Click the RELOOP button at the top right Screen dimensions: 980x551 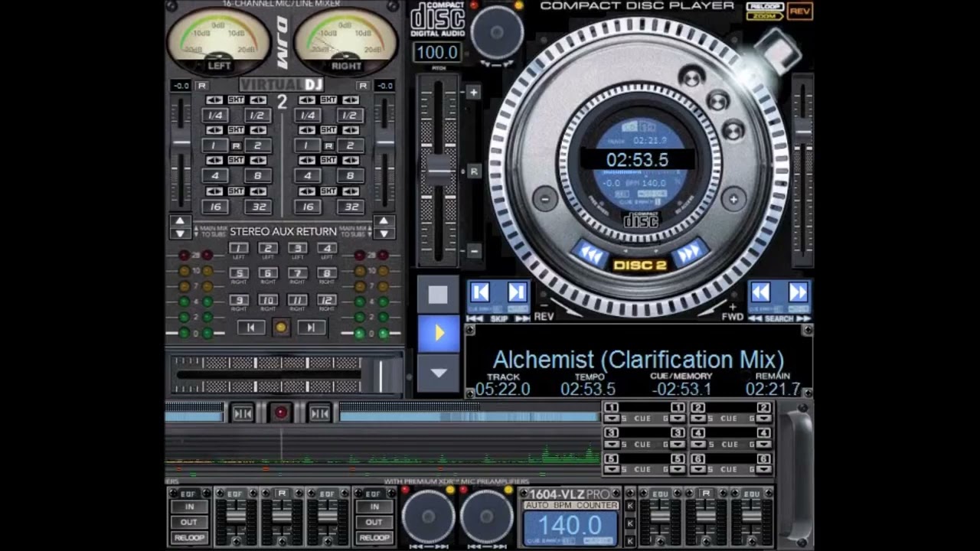click(x=765, y=6)
